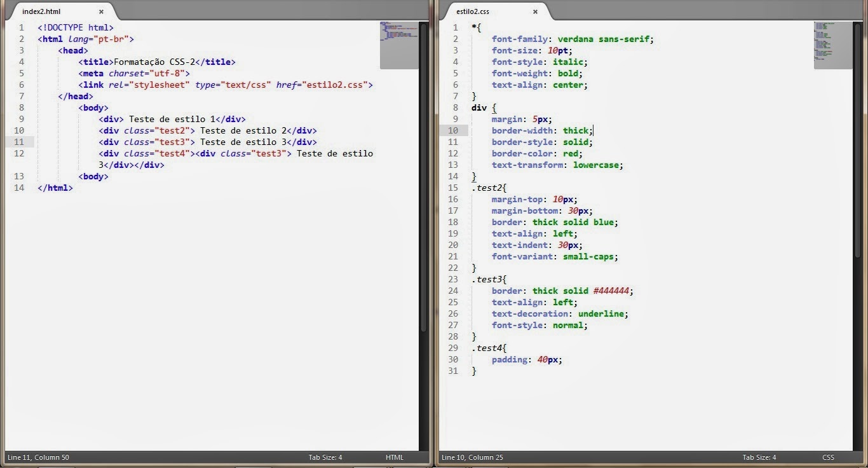Open the HTML syntax selector in status bar

pyautogui.click(x=395, y=457)
